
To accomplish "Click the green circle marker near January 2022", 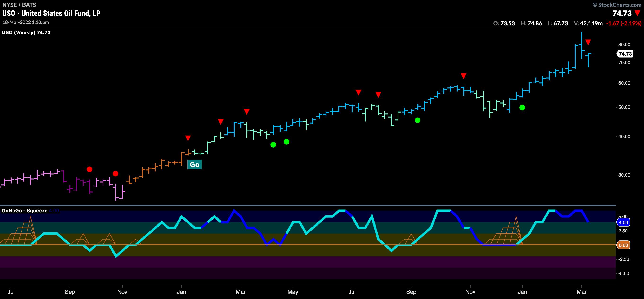I will pos(522,108).
